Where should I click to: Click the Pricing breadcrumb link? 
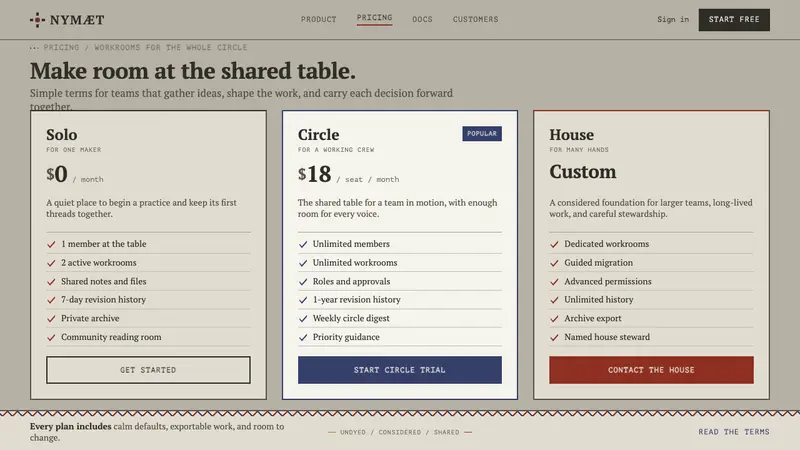tap(61, 47)
